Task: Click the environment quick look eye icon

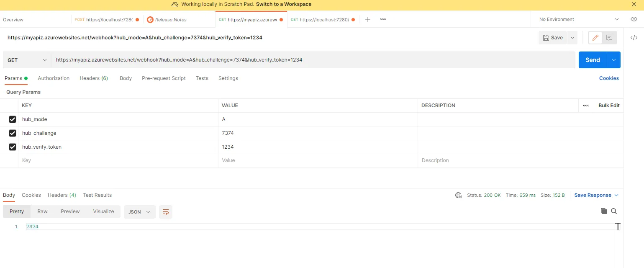Action: [x=634, y=19]
